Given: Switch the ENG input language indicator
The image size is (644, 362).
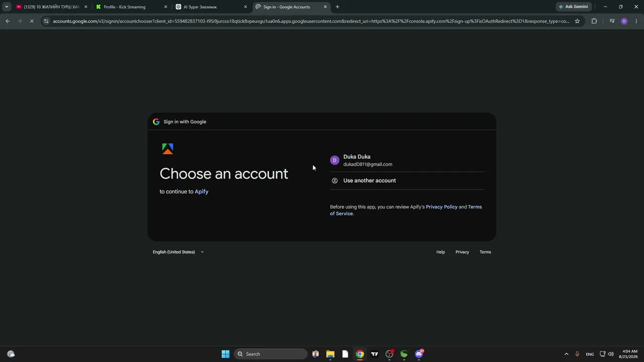Looking at the screenshot, I should click(590, 354).
